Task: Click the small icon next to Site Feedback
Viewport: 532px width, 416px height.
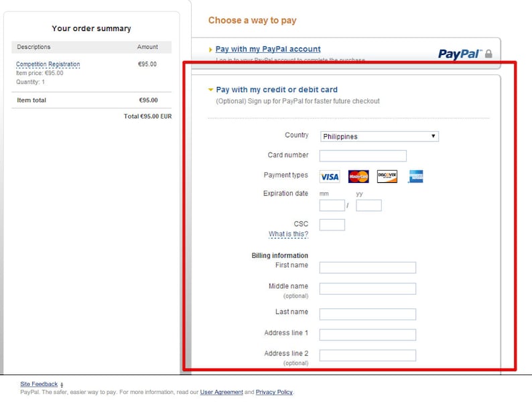Action: coord(62,385)
